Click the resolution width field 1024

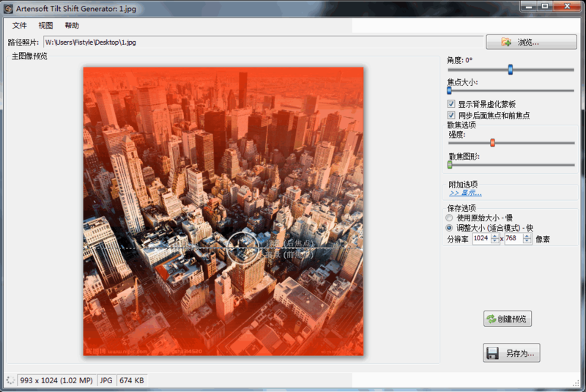[x=481, y=238]
